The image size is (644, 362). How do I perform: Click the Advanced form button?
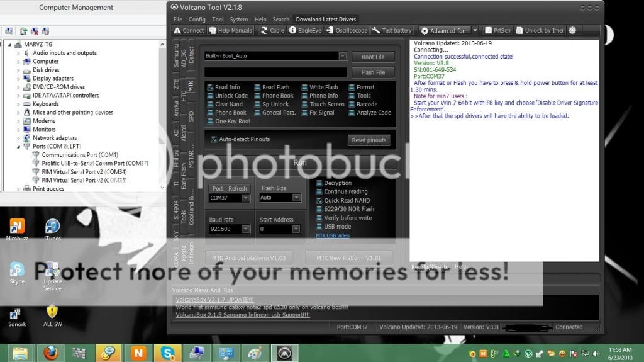tap(445, 31)
